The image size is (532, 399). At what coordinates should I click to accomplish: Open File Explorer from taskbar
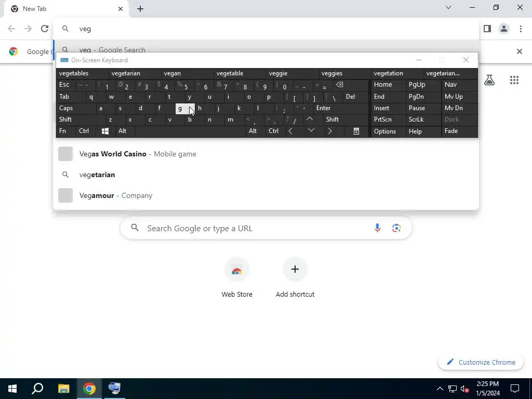click(63, 389)
